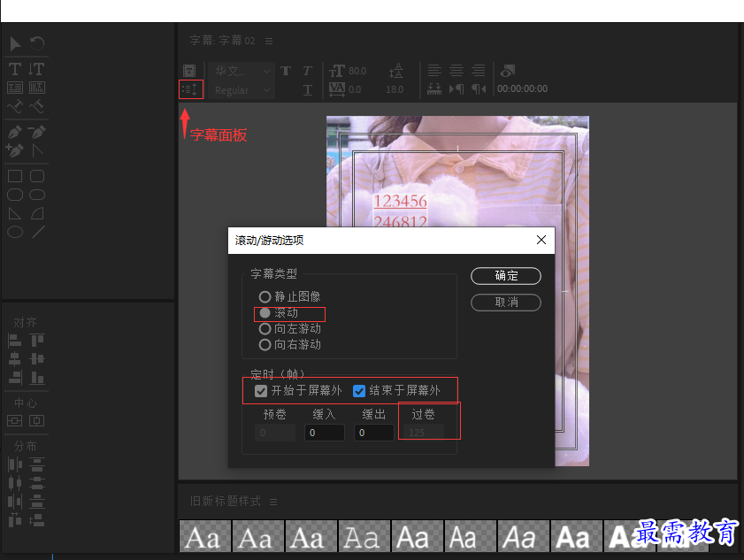Image resolution: width=744 pixels, height=560 pixels.
Task: Open 字幕 panel menu icon
Action: (269, 42)
